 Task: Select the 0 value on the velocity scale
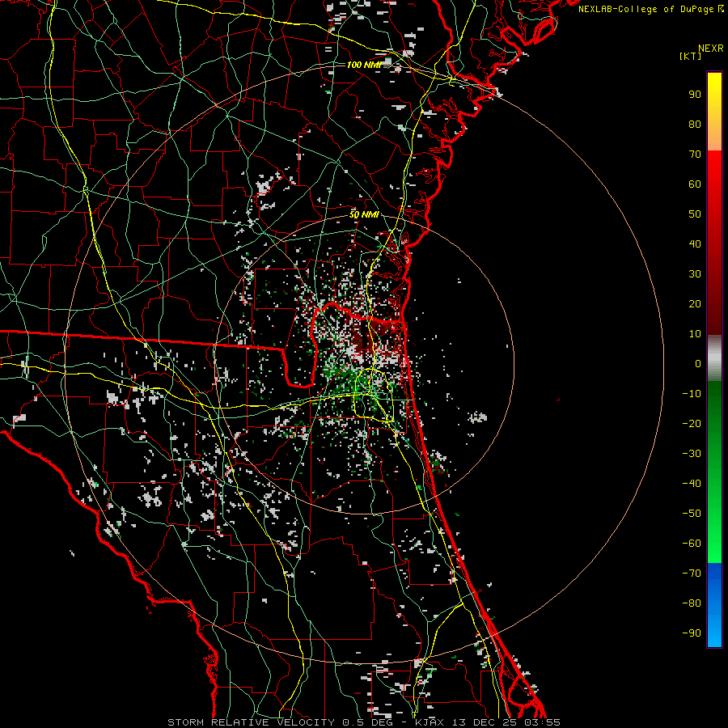click(x=698, y=364)
